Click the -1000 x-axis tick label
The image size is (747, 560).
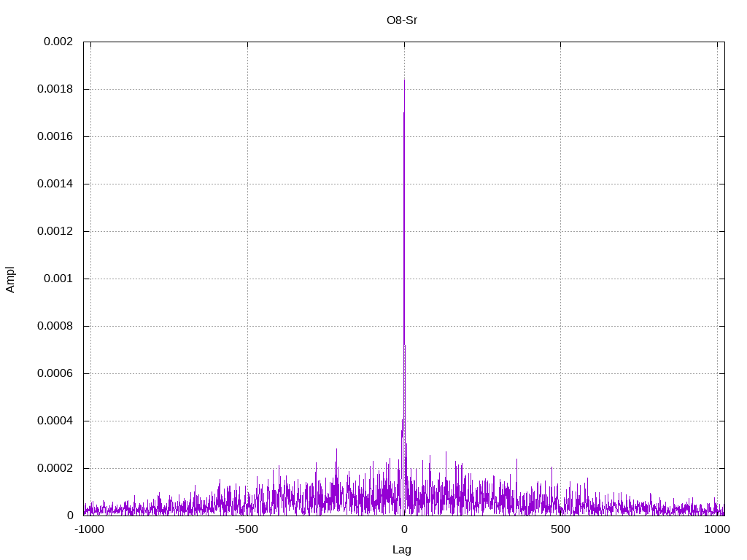[x=89, y=529]
